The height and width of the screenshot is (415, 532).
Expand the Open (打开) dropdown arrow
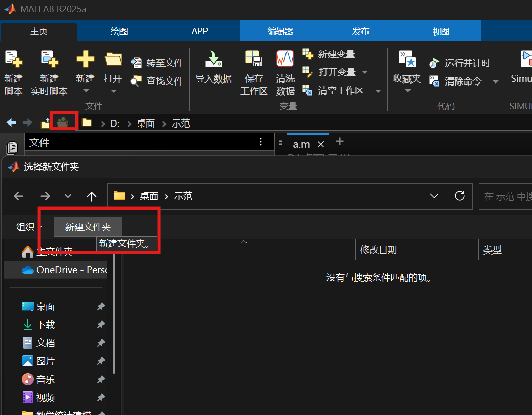[x=114, y=91]
